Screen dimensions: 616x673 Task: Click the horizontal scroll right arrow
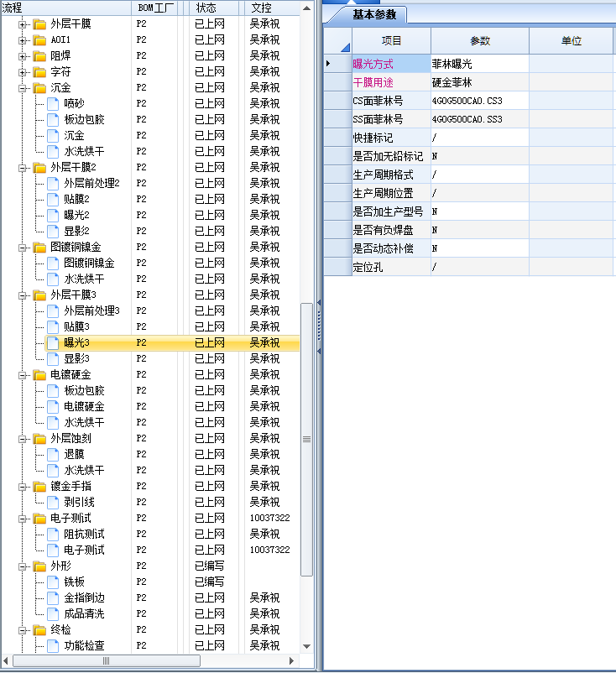point(291,660)
